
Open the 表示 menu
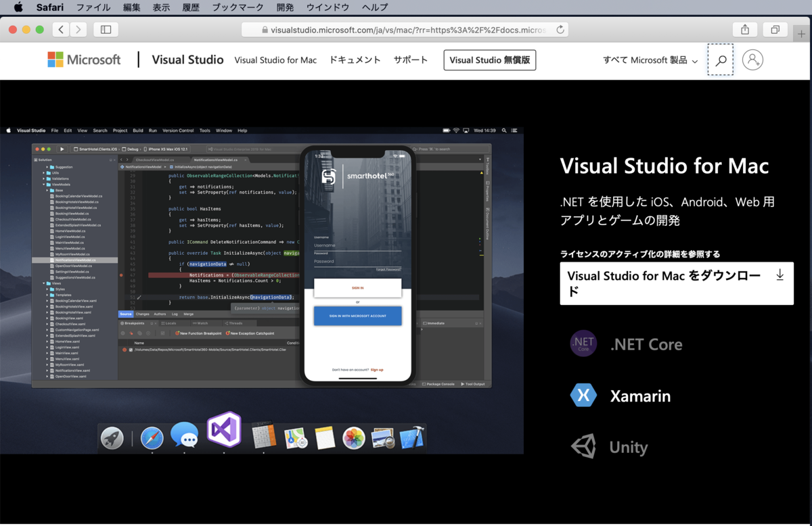coord(161,7)
